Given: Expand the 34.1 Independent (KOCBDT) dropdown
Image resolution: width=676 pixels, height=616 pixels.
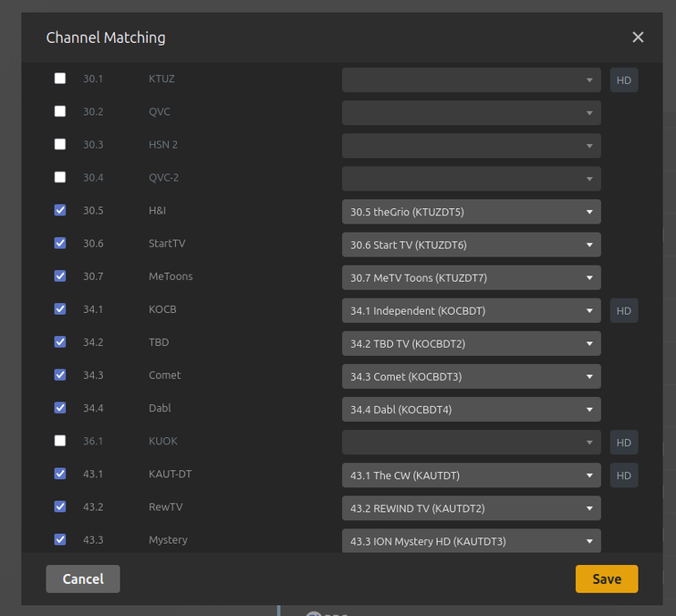Looking at the screenshot, I should click(471, 311).
